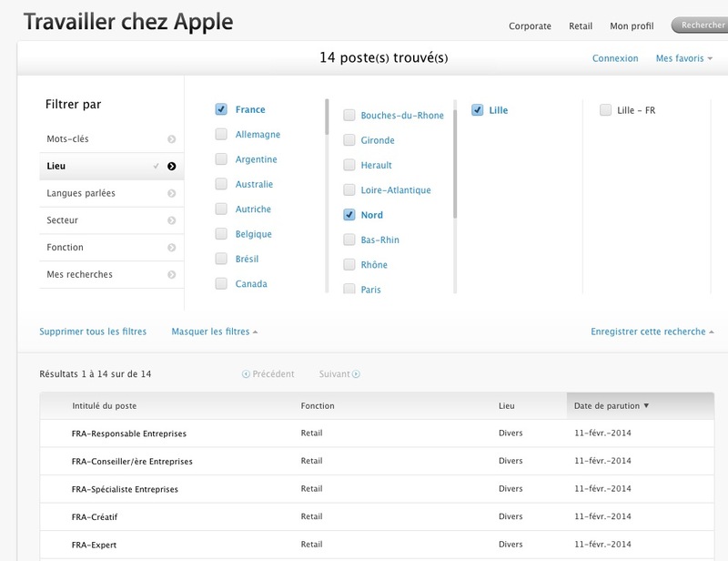This screenshot has width=728, height=561.
Task: Click the departments list scrollbar
Action: click(455, 163)
